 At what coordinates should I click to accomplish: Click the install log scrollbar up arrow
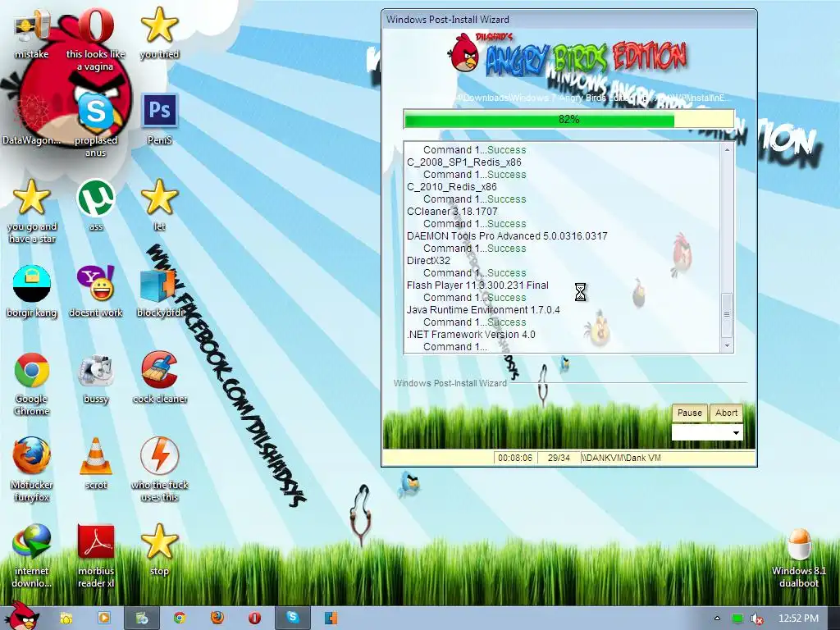(727, 149)
